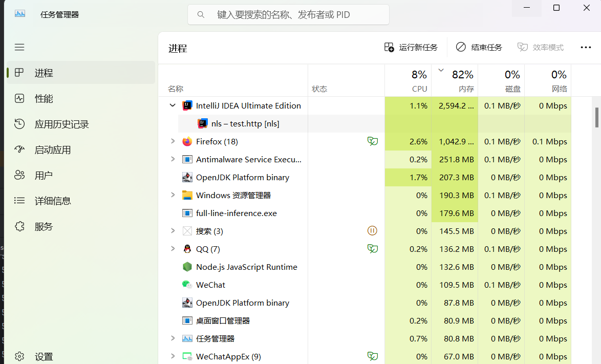Click the Firefox process icon
The height and width of the screenshot is (364, 601).
click(x=187, y=141)
